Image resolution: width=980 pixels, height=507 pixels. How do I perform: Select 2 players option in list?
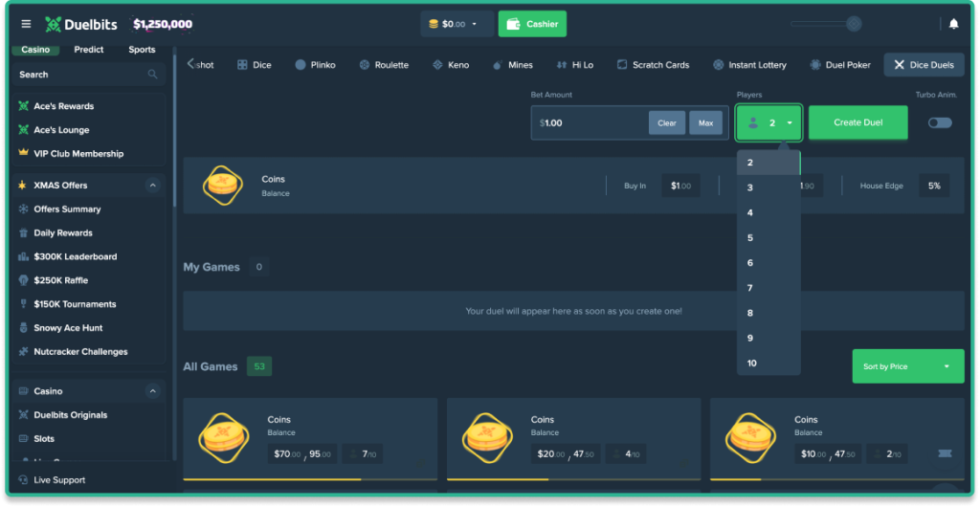pyautogui.click(x=768, y=163)
